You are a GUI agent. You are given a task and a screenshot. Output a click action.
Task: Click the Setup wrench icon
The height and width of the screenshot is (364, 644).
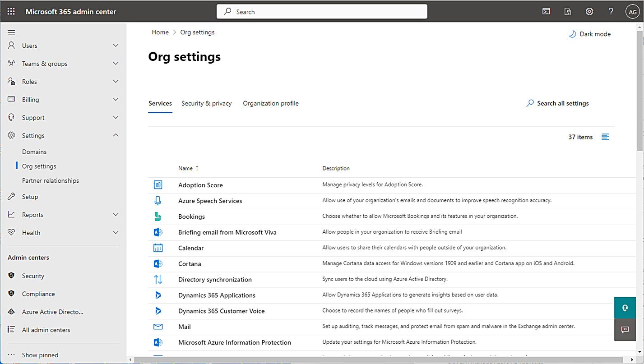[12, 197]
